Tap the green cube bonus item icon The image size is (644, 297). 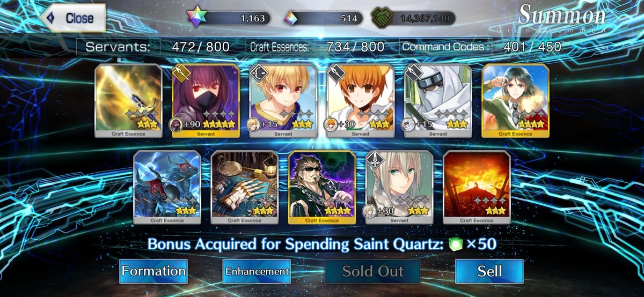(455, 244)
